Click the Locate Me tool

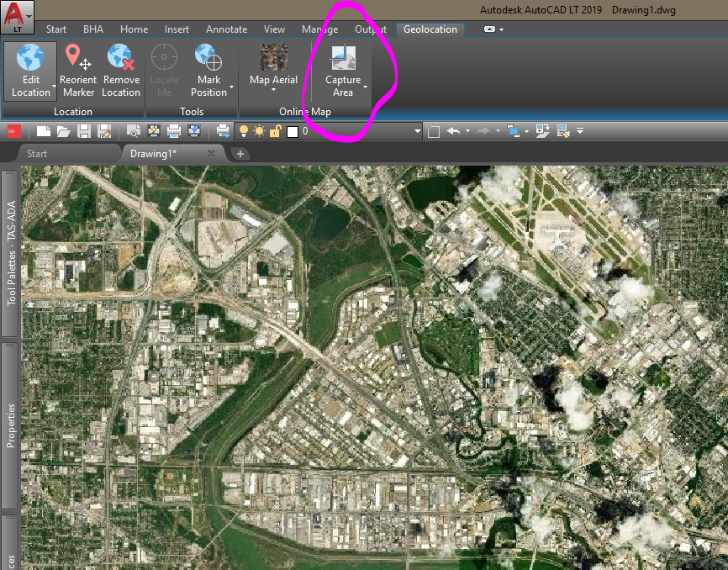165,71
